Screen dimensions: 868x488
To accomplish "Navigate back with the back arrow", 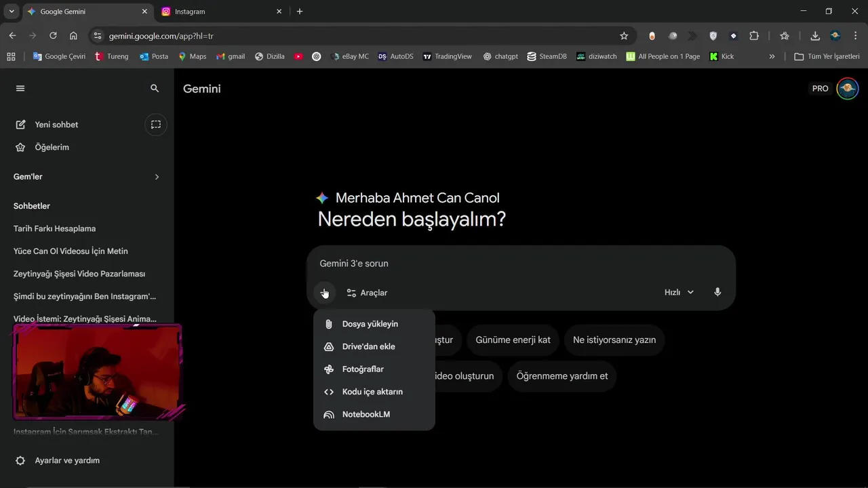I will [x=12, y=36].
